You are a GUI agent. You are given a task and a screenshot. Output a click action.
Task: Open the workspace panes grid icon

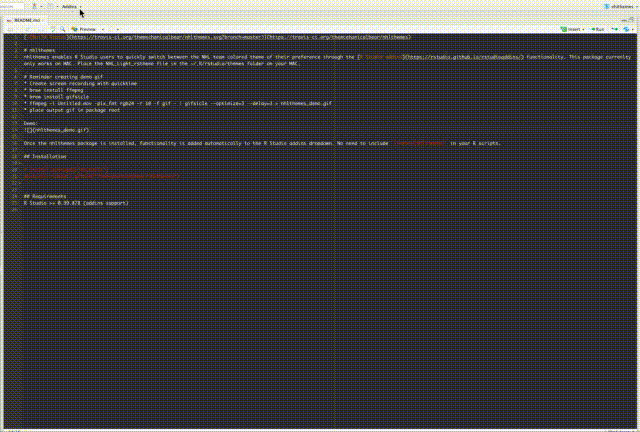51,7
